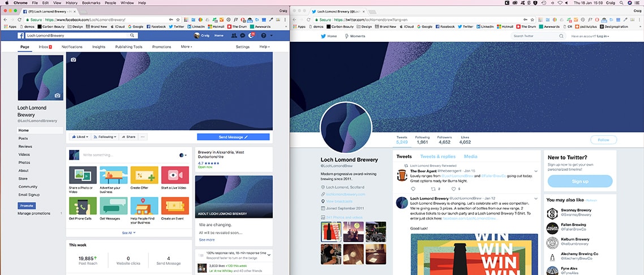Open the Liked dropdown on Facebook page

[80, 137]
